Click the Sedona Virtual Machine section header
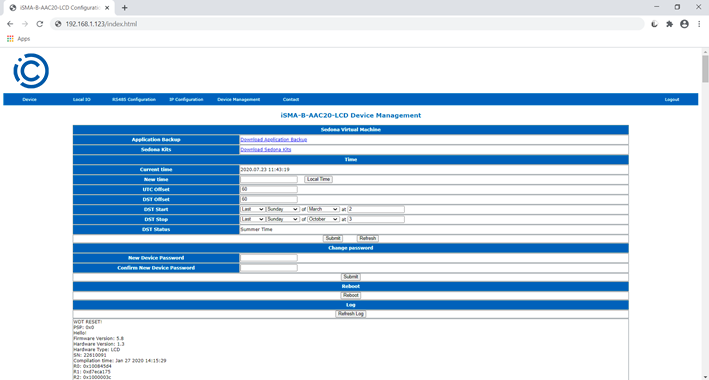This screenshot has width=709, height=380. pyautogui.click(x=351, y=130)
